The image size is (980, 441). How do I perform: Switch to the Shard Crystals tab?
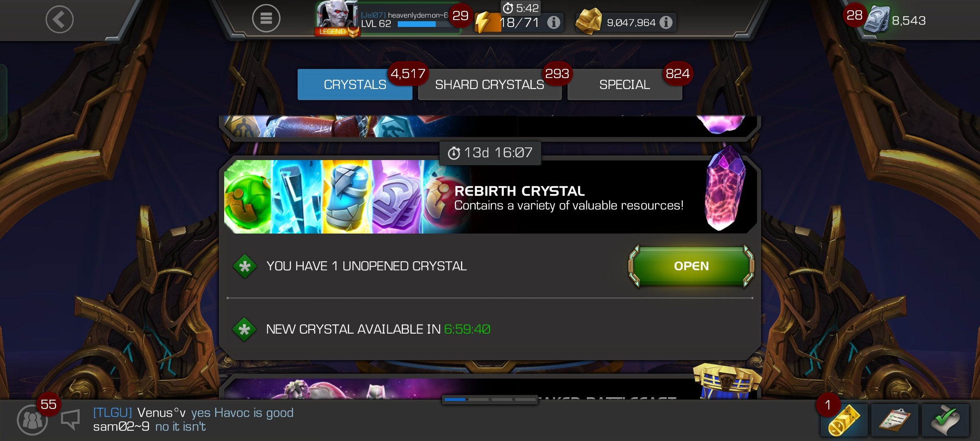coord(490,85)
